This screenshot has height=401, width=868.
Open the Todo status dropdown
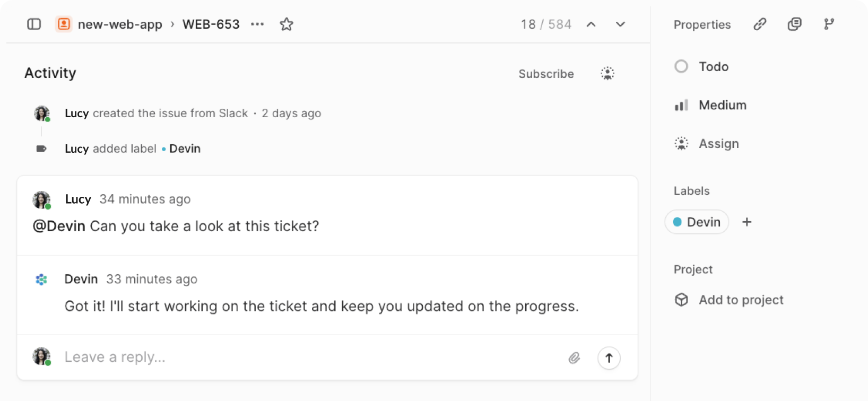(702, 66)
